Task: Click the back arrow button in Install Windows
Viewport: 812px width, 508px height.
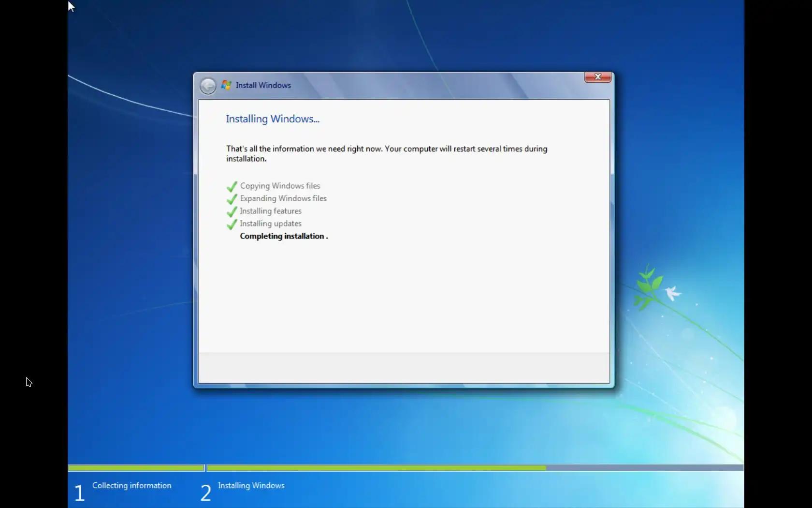Action: tap(208, 86)
